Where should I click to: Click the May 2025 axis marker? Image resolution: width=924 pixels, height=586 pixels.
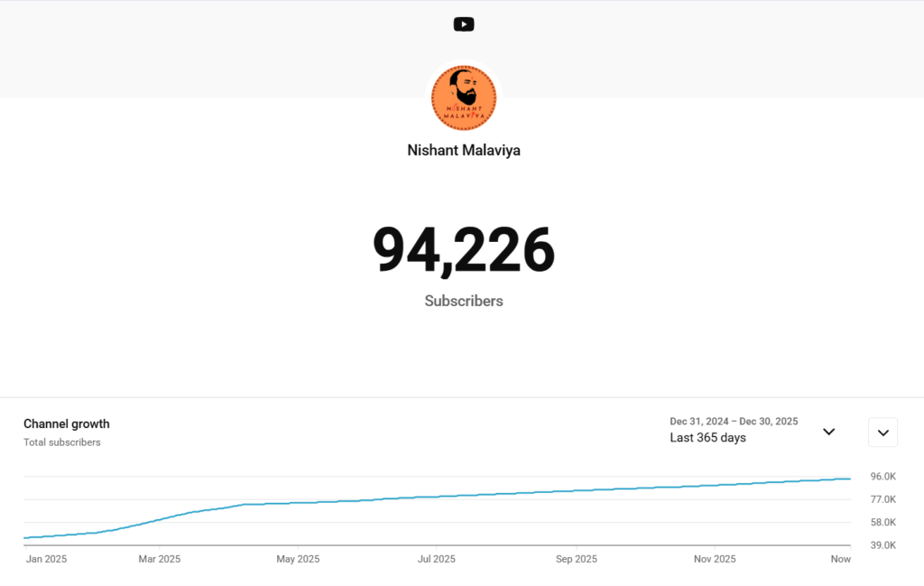298,559
